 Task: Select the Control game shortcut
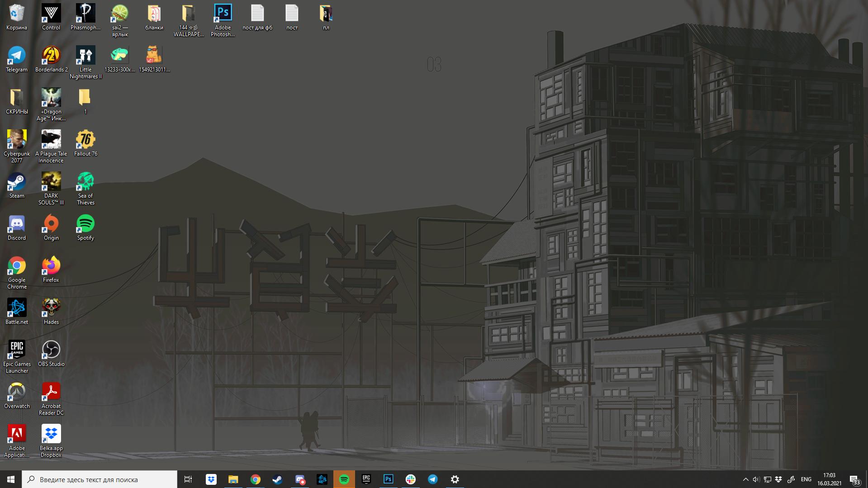[x=51, y=18]
